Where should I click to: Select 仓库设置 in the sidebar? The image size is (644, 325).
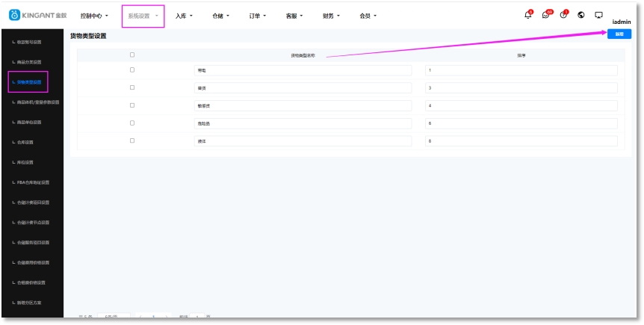tap(25, 142)
